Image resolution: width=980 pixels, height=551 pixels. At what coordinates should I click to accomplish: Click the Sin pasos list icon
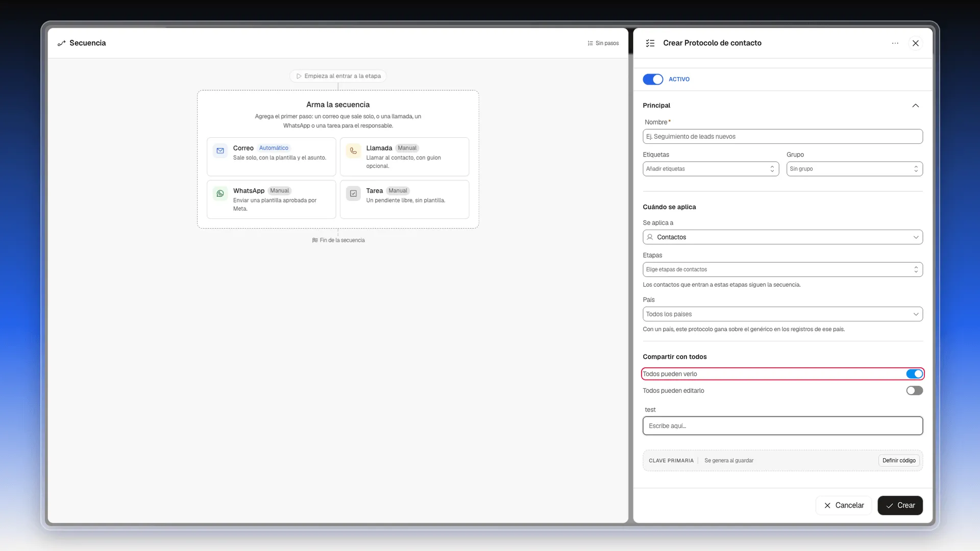[x=590, y=43]
